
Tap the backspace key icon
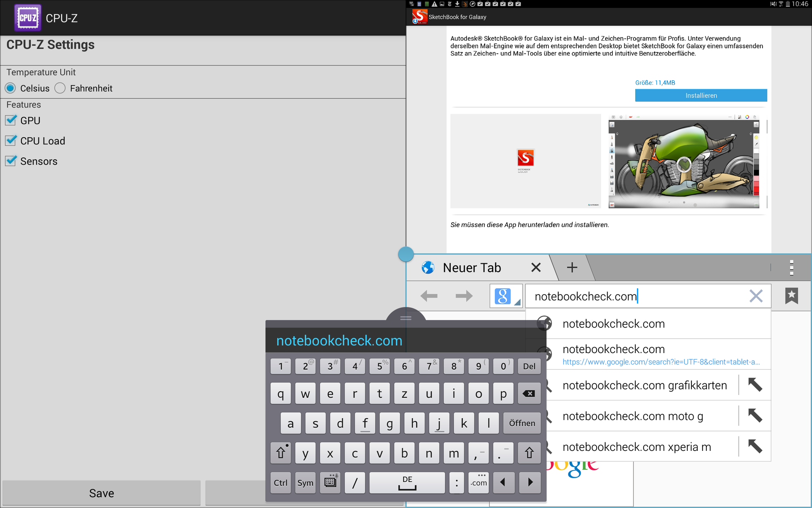click(x=529, y=394)
